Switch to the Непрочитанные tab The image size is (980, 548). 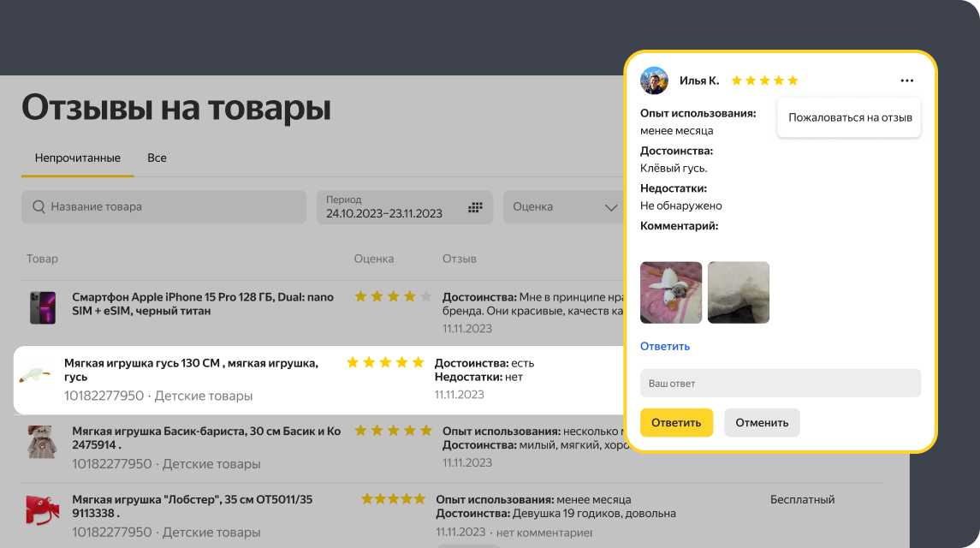point(78,158)
